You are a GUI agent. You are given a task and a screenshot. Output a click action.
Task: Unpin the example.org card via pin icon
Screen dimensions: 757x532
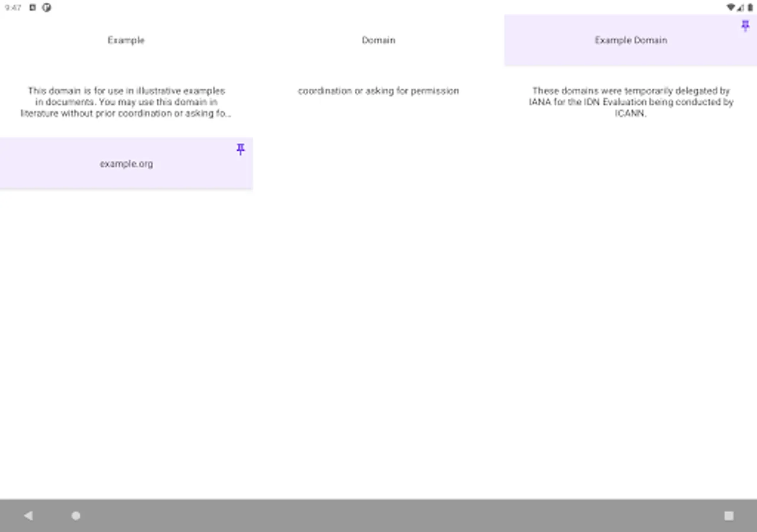[241, 149]
